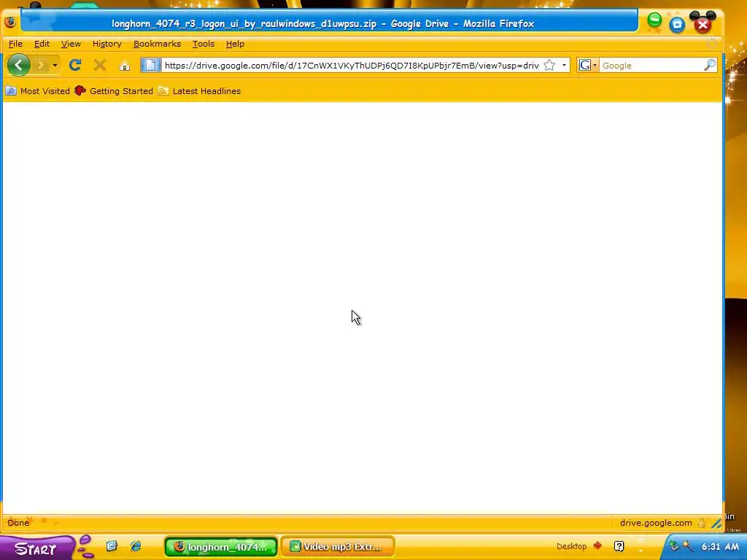Click the Done status text

coord(18,523)
